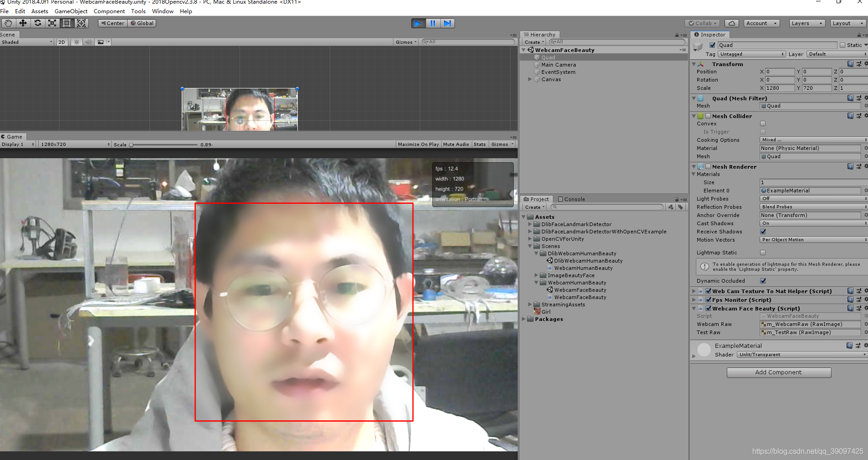Adjust the Game view scale slider

[x=132, y=144]
